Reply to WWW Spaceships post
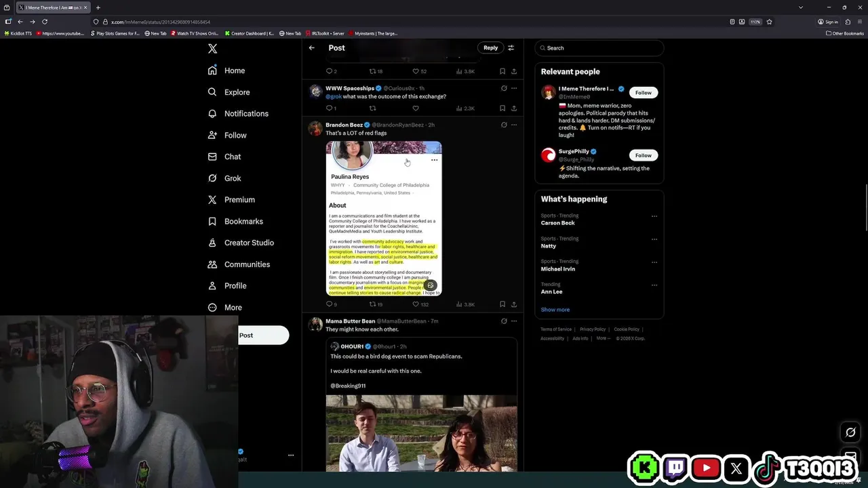 pyautogui.click(x=331, y=108)
